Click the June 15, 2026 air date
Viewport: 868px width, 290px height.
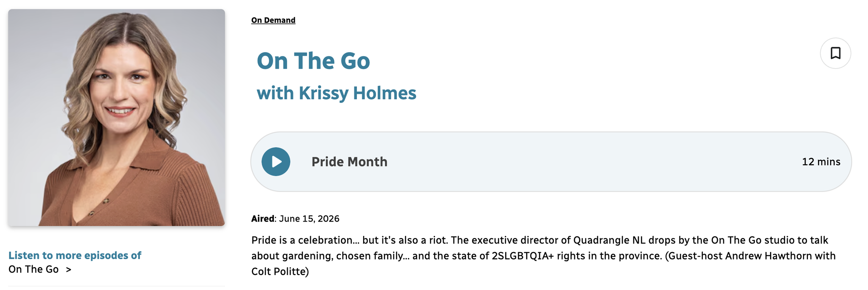tap(309, 218)
